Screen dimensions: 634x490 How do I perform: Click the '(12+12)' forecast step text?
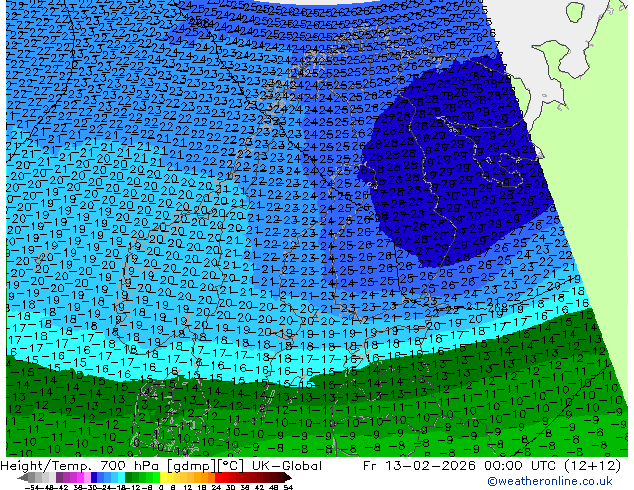[594, 466]
